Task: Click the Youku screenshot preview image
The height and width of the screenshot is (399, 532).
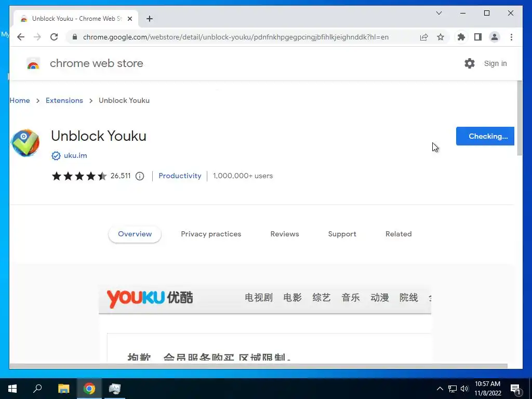Action: pos(265,322)
